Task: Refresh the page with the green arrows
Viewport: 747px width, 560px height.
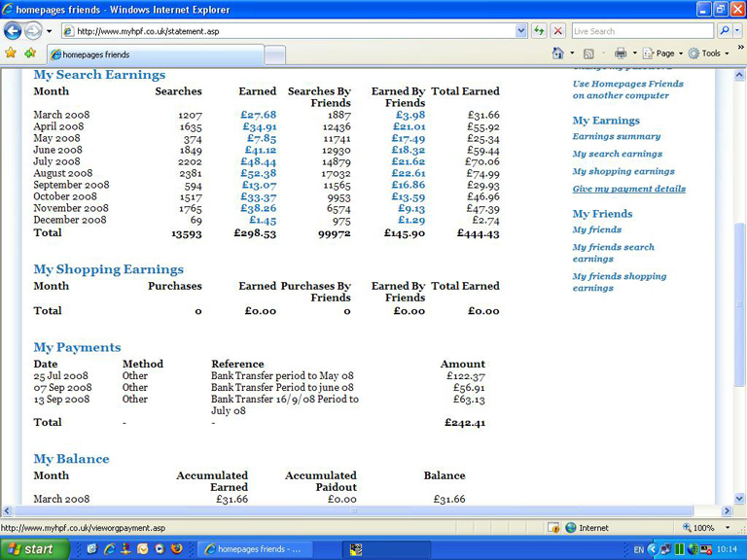Action: [539, 31]
